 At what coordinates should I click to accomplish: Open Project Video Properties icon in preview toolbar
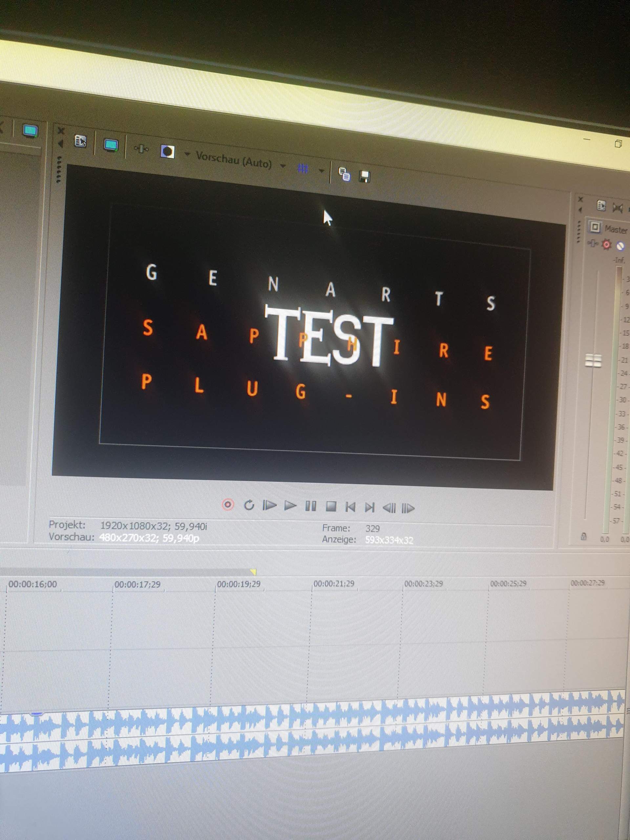[x=80, y=142]
